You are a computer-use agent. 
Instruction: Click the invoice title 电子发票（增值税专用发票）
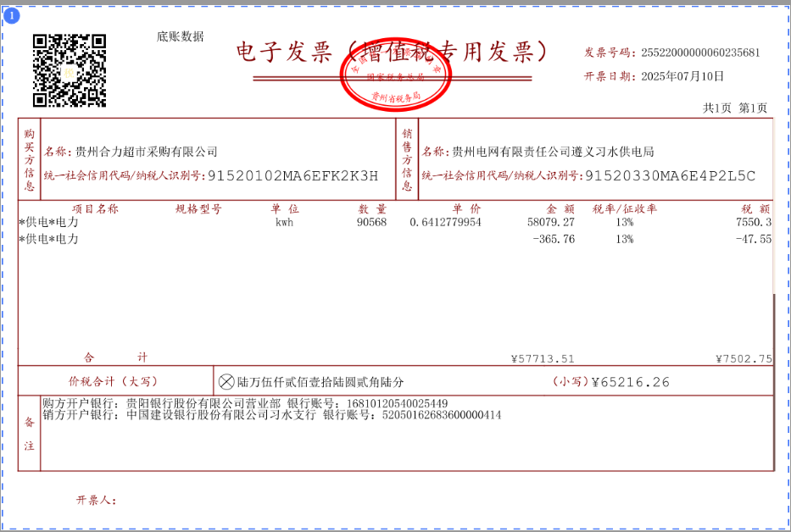click(396, 52)
